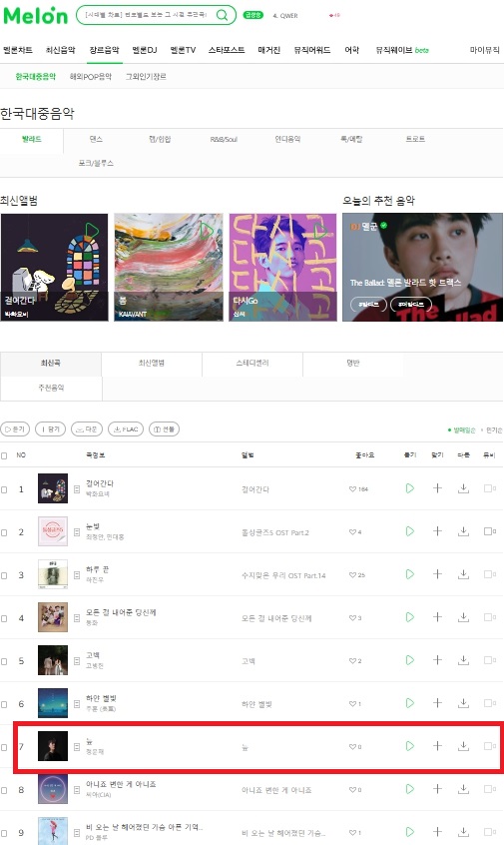Viewport: 504px width, 845px height.
Task: Open song info icon for track 2
Action: pyautogui.click(x=77, y=532)
